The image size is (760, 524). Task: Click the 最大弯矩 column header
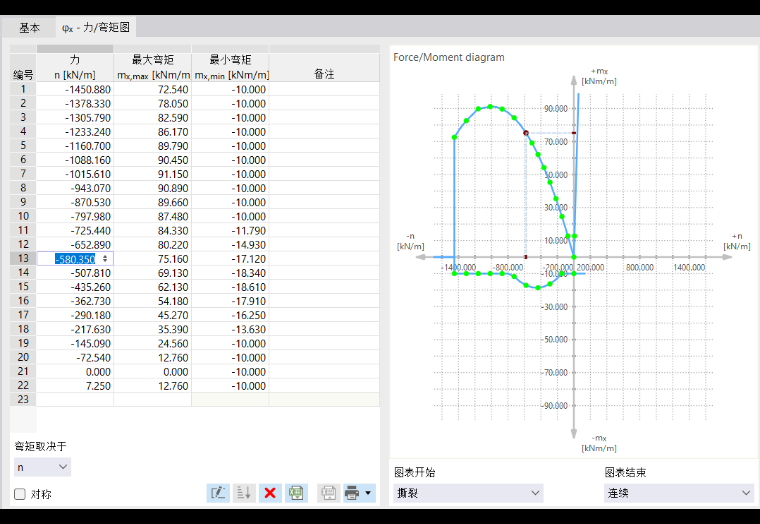point(153,67)
